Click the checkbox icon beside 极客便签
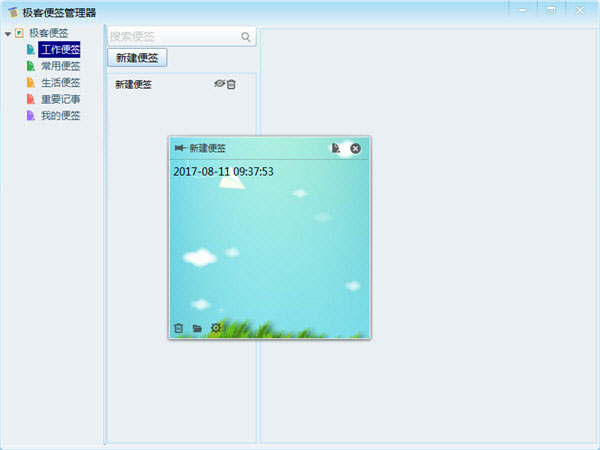This screenshot has height=450, width=600. tap(19, 33)
